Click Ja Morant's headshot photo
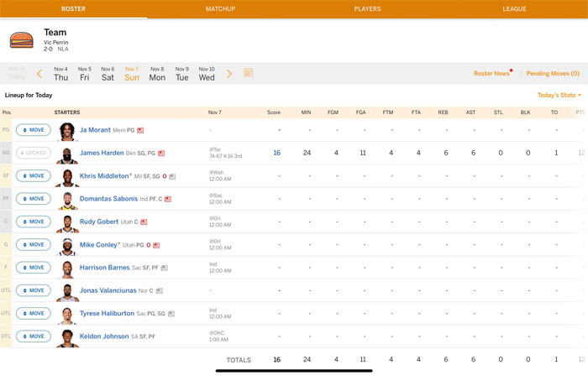 point(67,131)
